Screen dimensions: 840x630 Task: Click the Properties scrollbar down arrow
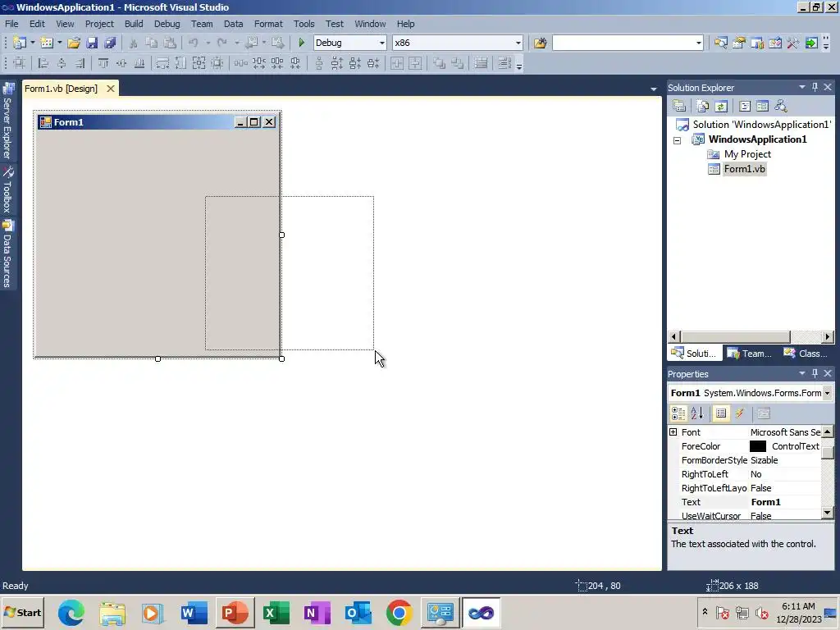pos(827,513)
